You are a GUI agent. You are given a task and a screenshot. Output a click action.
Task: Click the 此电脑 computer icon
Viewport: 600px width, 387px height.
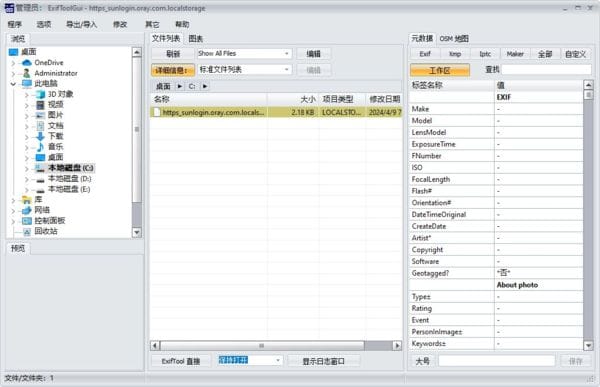[x=27, y=83]
